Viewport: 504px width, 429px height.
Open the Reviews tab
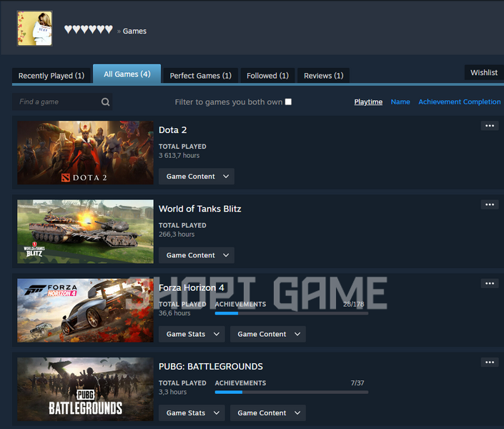tap(323, 76)
